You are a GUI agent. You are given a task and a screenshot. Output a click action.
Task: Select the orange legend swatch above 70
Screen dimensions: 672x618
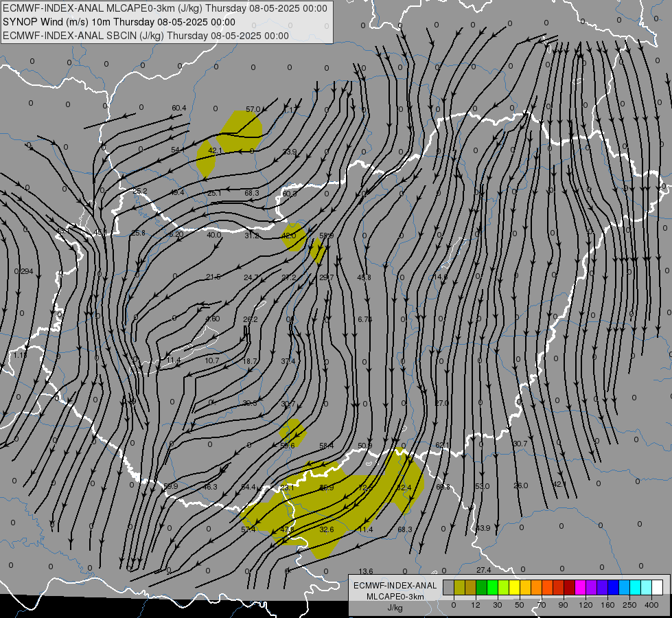coord(537,588)
